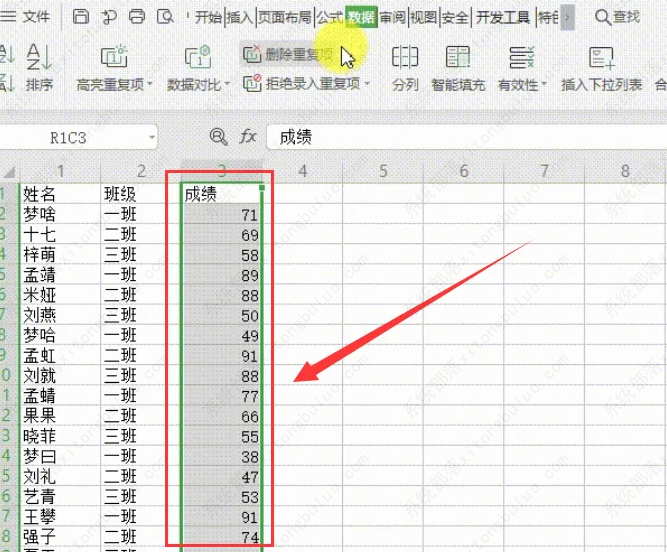The image size is (667, 552).
Task: Click the 排序 sort A-Z icon
Action: (39, 57)
